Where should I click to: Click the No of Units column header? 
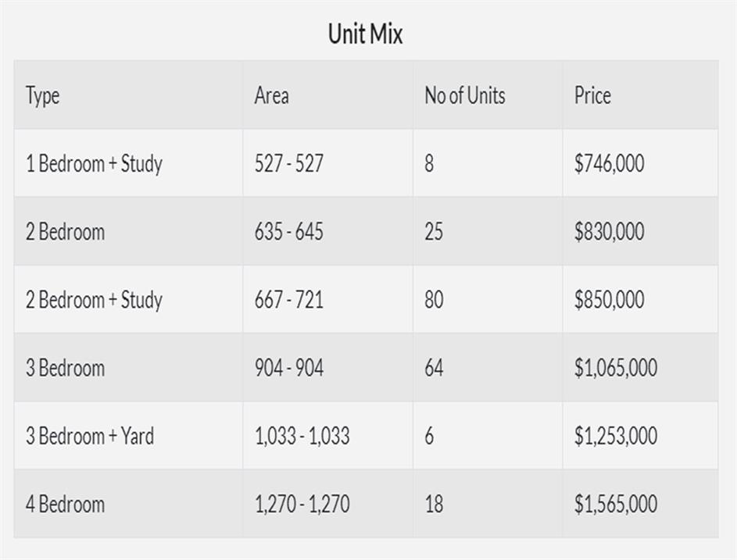click(x=464, y=95)
